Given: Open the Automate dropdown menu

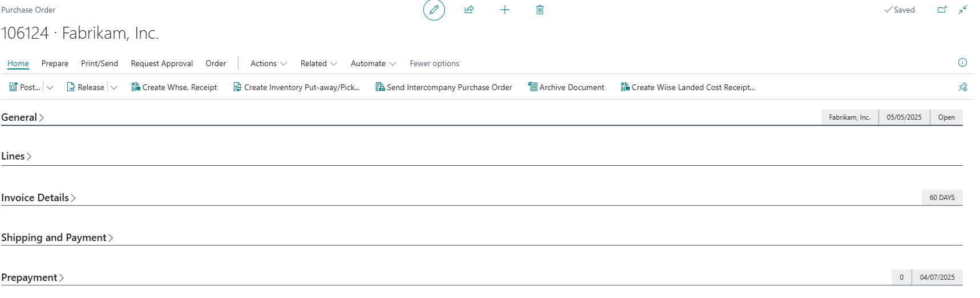Looking at the screenshot, I should click(373, 63).
